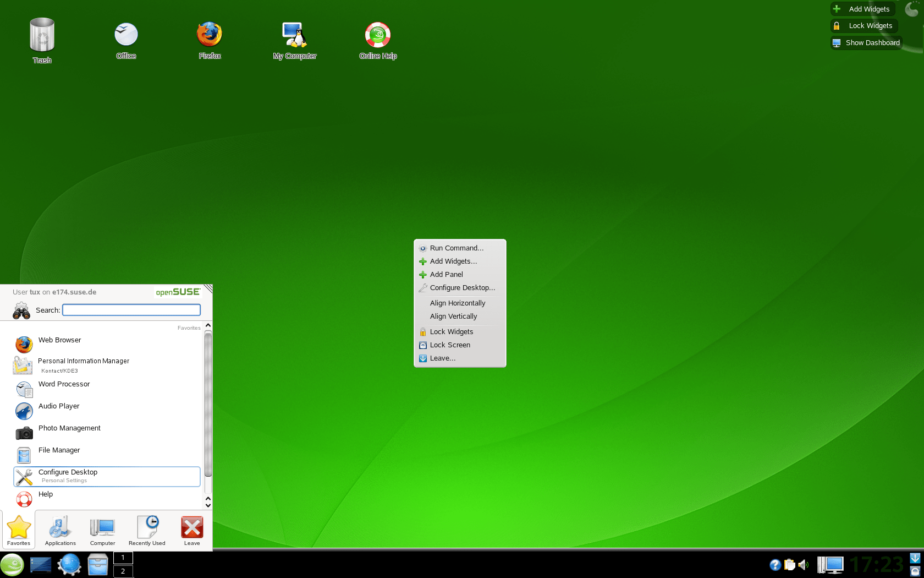This screenshot has width=924, height=578.
Task: Click the KHelpCenter tray icon
Action: point(774,565)
